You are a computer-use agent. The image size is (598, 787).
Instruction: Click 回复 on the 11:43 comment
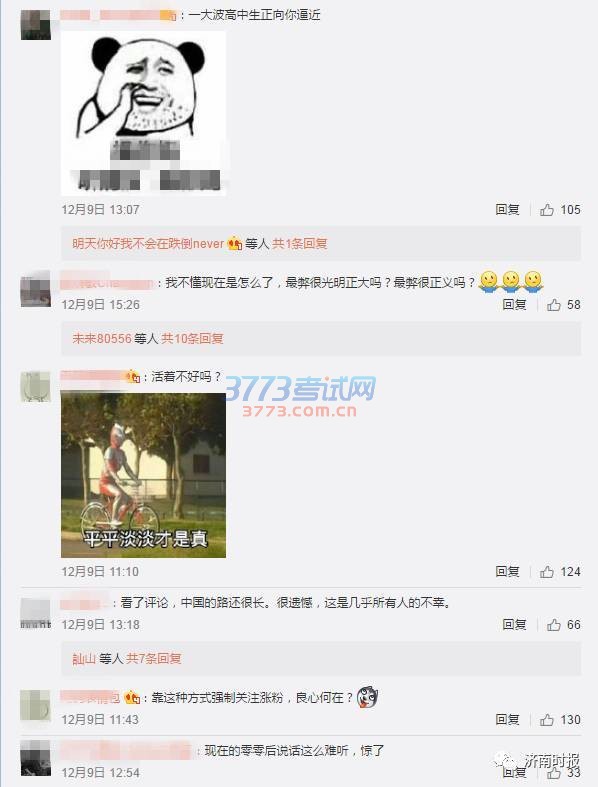507,720
